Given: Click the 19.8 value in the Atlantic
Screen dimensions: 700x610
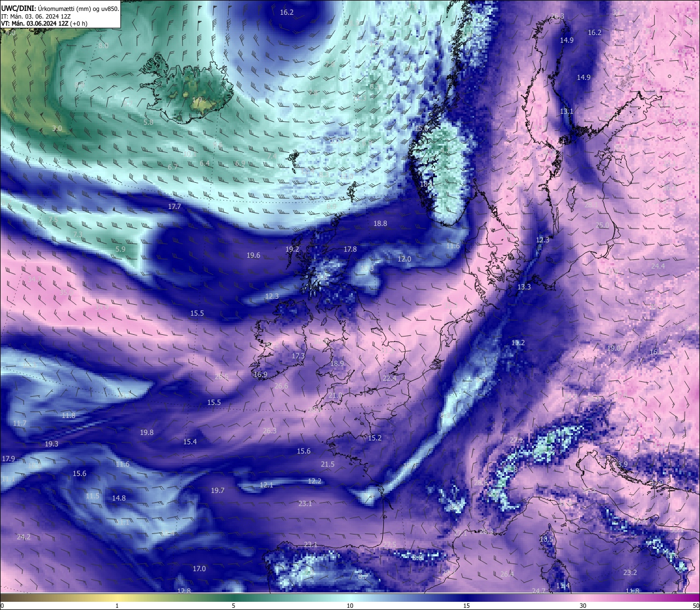Looking at the screenshot, I should (147, 432).
